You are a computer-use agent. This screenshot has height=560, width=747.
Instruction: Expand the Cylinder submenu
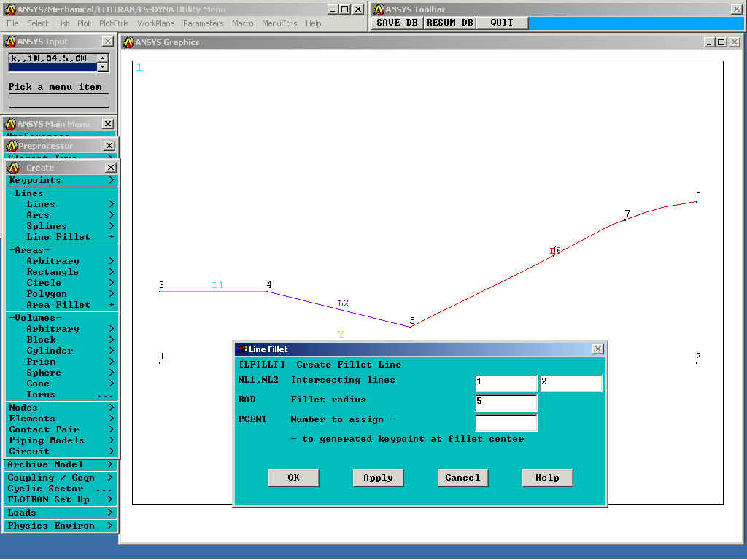click(61, 351)
